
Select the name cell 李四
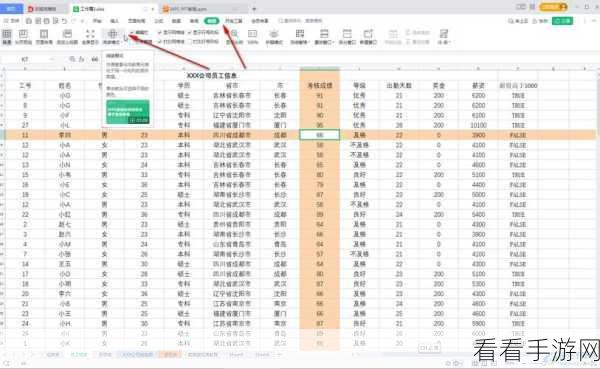pos(65,135)
